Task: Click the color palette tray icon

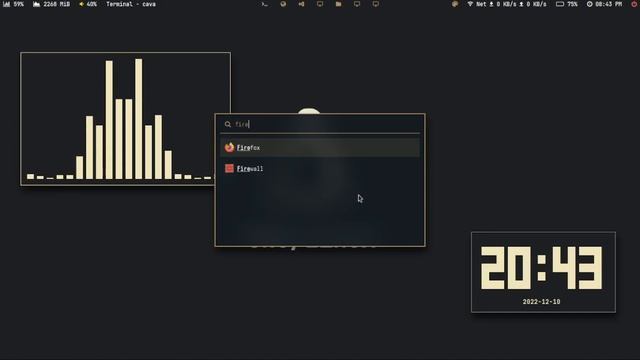Action: (455, 4)
